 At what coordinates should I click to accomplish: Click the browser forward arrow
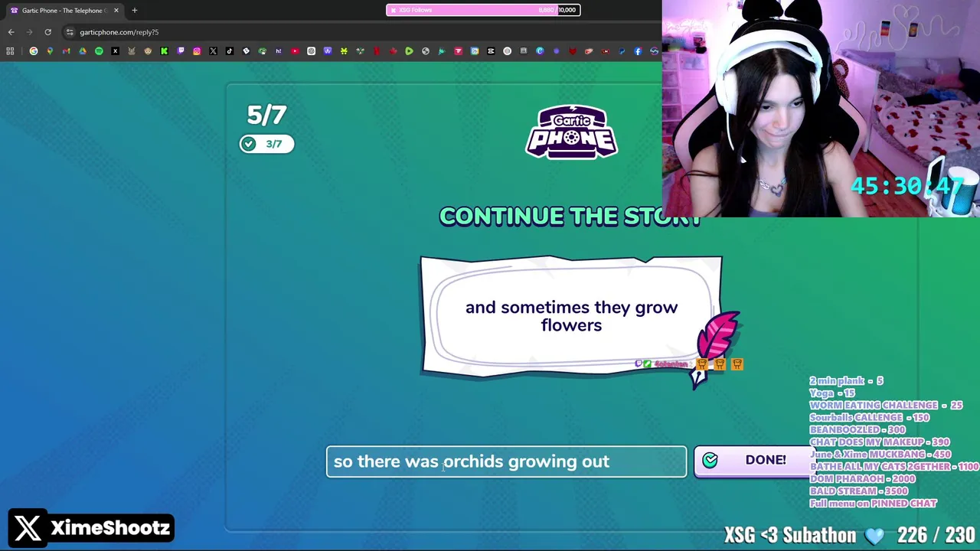click(29, 32)
